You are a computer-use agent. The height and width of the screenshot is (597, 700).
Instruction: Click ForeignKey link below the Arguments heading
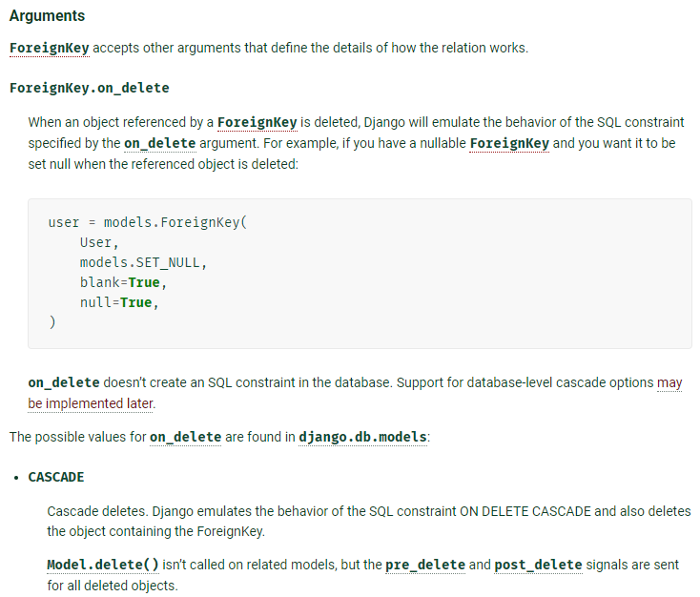click(50, 48)
